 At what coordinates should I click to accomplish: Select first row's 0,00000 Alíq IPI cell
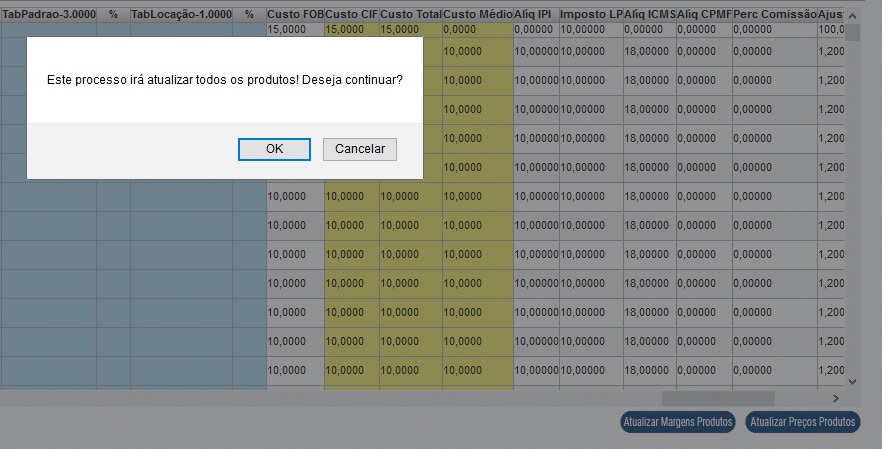pos(536,30)
